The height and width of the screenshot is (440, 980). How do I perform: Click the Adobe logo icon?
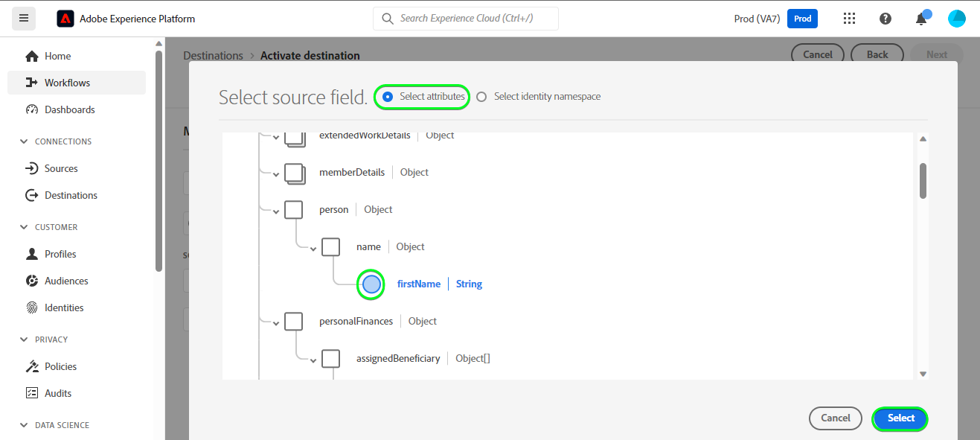[x=65, y=19]
